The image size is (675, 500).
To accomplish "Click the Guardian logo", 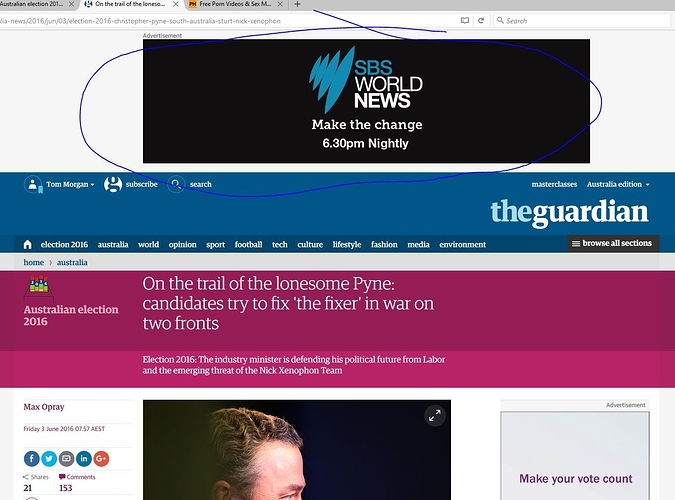I will pos(569,212).
